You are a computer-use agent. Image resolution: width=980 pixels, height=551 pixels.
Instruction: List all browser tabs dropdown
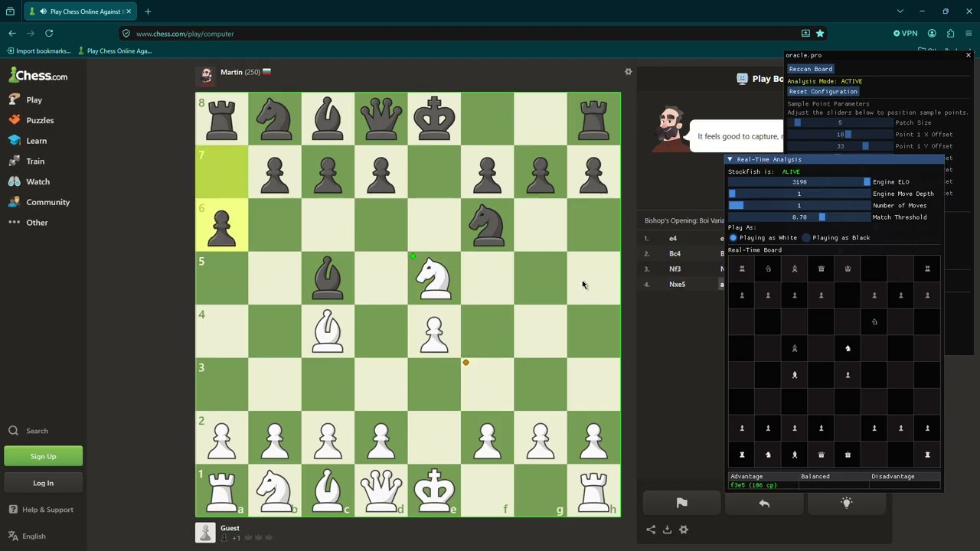coord(900,11)
